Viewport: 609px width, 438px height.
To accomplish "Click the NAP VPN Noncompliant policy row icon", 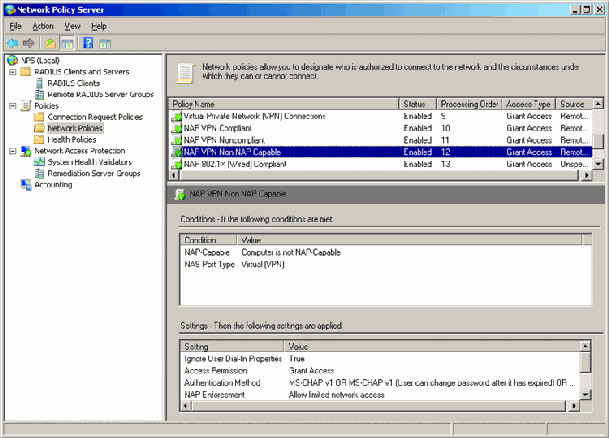I will click(x=177, y=140).
